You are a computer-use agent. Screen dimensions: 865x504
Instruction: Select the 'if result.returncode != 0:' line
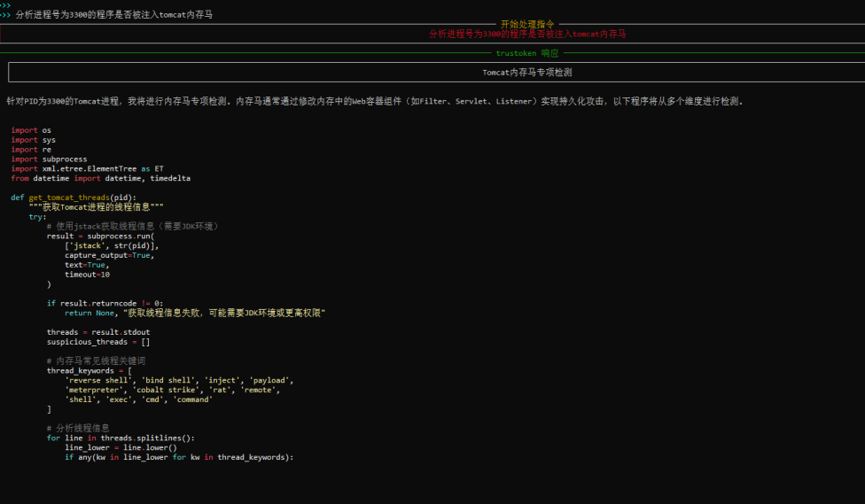click(105, 303)
